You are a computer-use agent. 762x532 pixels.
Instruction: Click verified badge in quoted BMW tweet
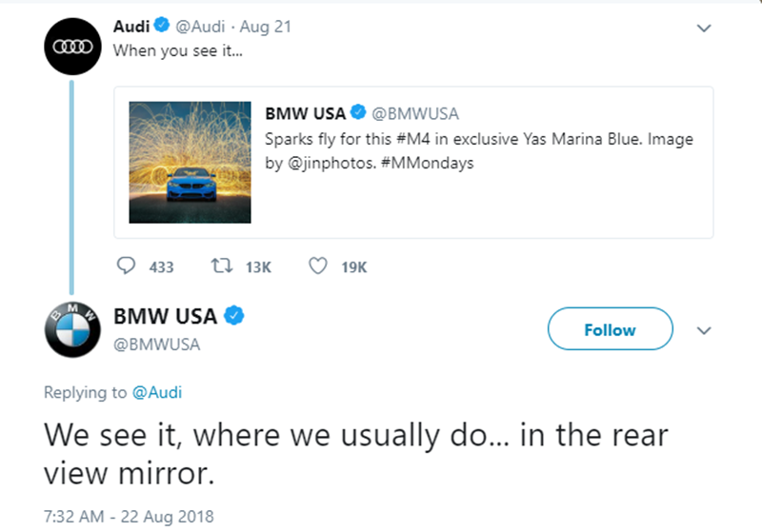357,114
